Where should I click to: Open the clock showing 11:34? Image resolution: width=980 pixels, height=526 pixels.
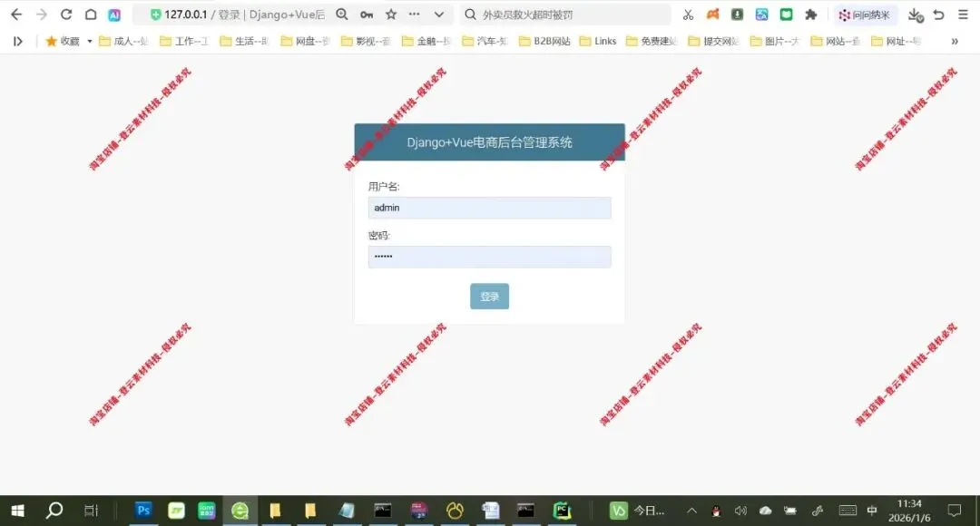coord(909,511)
